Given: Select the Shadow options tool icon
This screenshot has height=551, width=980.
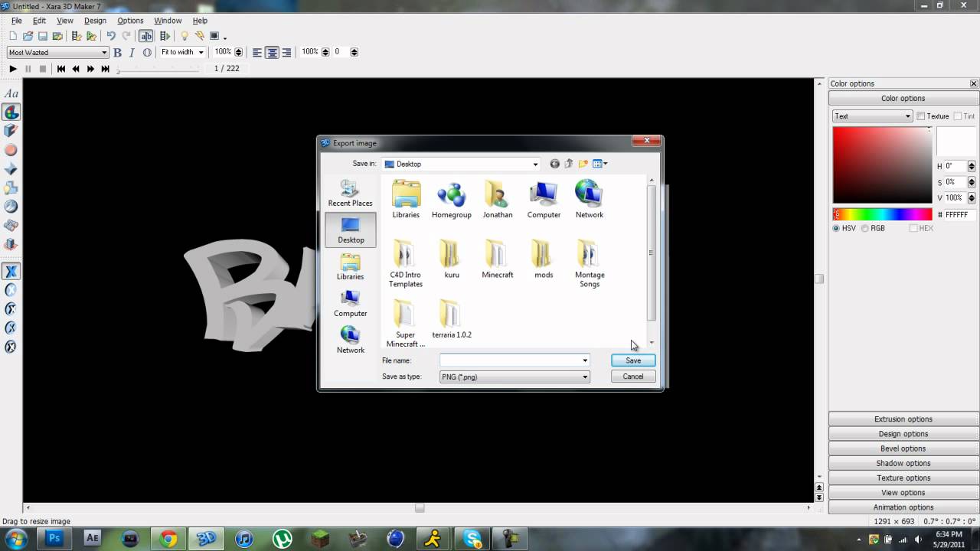Looking at the screenshot, I should tap(11, 187).
